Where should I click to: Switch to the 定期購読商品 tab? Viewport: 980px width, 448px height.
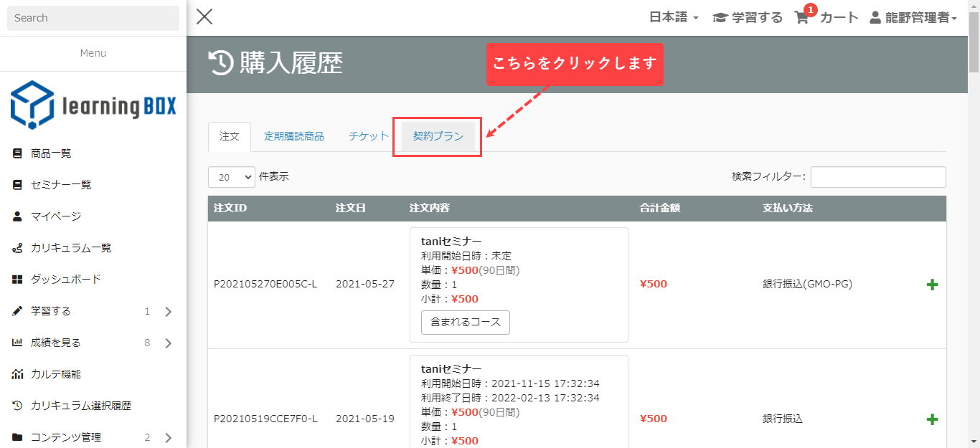293,137
